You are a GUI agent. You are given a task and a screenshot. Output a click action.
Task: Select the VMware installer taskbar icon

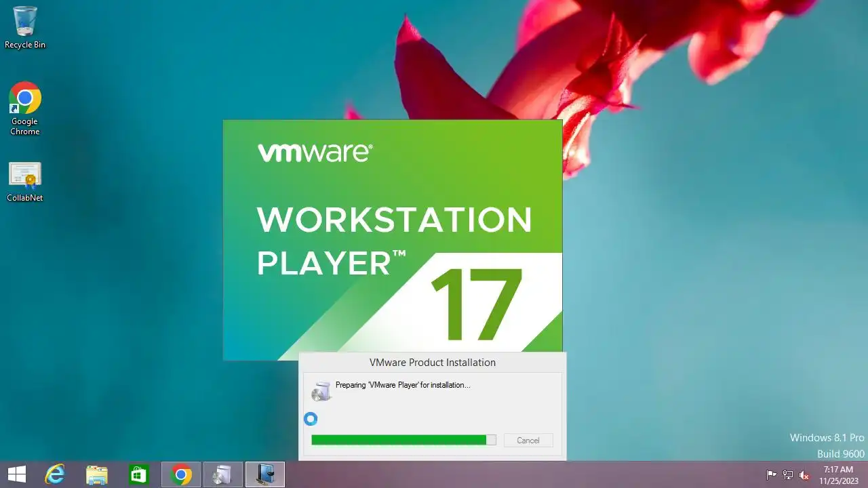click(265, 474)
